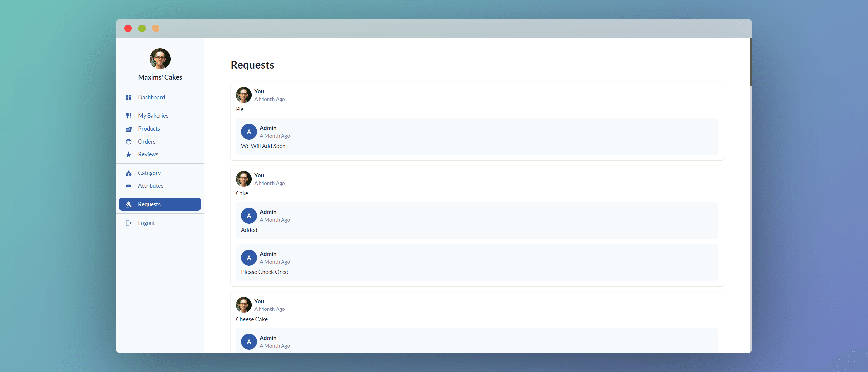Open the Dashboard menu item

click(x=151, y=97)
